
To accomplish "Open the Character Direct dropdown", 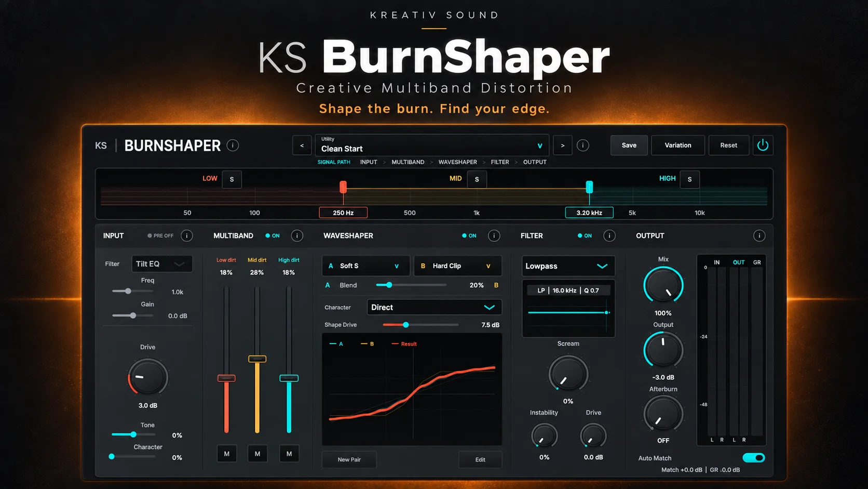I will 434,307.
